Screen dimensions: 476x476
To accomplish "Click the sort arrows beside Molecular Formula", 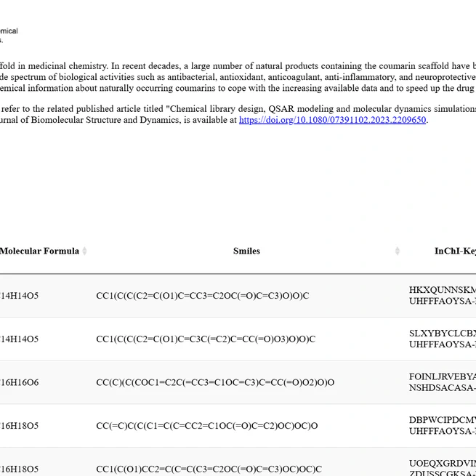I will pyautogui.click(x=84, y=251).
